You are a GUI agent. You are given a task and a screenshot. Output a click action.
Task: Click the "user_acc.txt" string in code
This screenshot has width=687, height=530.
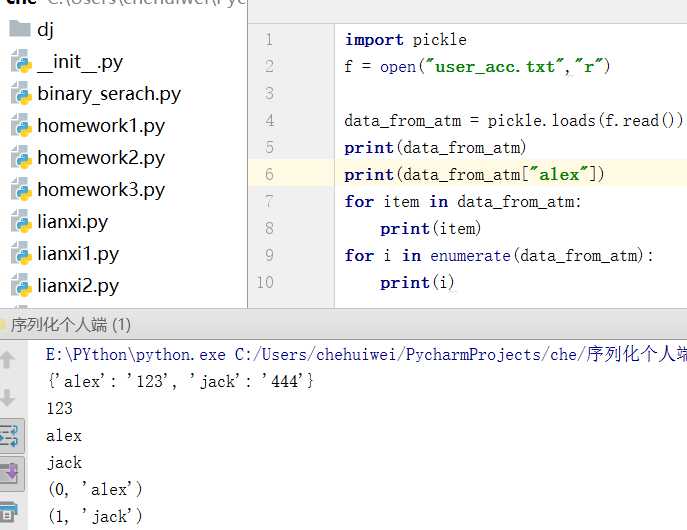tap(495, 67)
